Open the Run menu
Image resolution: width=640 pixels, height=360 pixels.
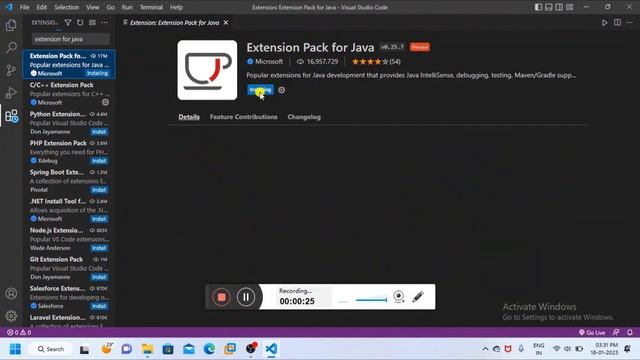[x=127, y=7]
